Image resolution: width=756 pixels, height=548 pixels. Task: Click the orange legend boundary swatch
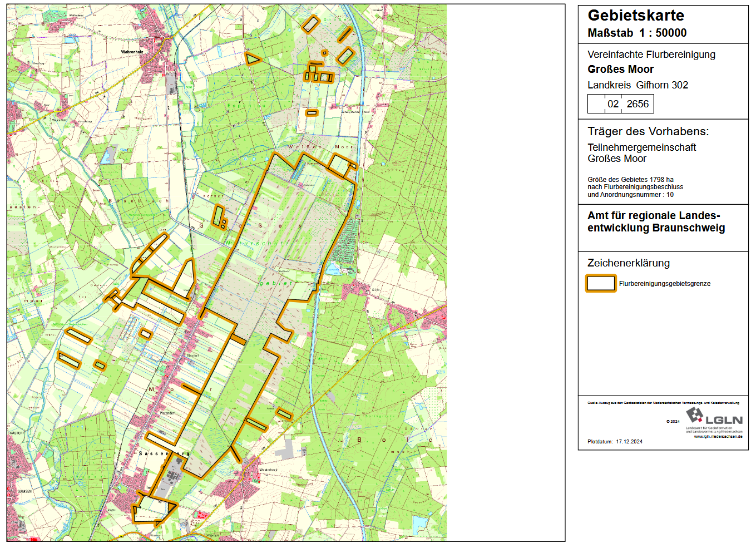600,283
